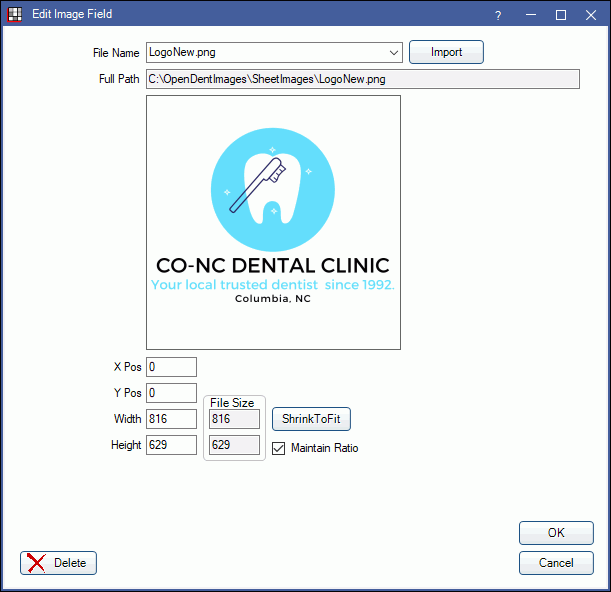The image size is (611, 592).
Task: Delete the image field
Action: coord(58,563)
